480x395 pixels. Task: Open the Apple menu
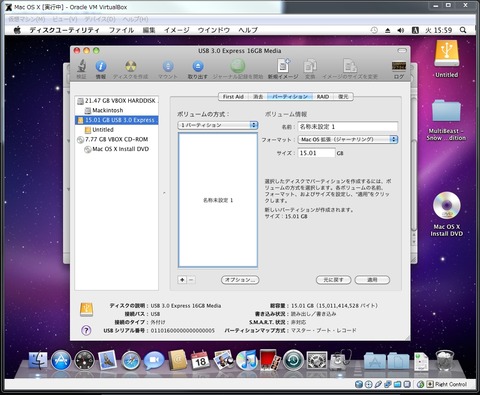point(17,30)
